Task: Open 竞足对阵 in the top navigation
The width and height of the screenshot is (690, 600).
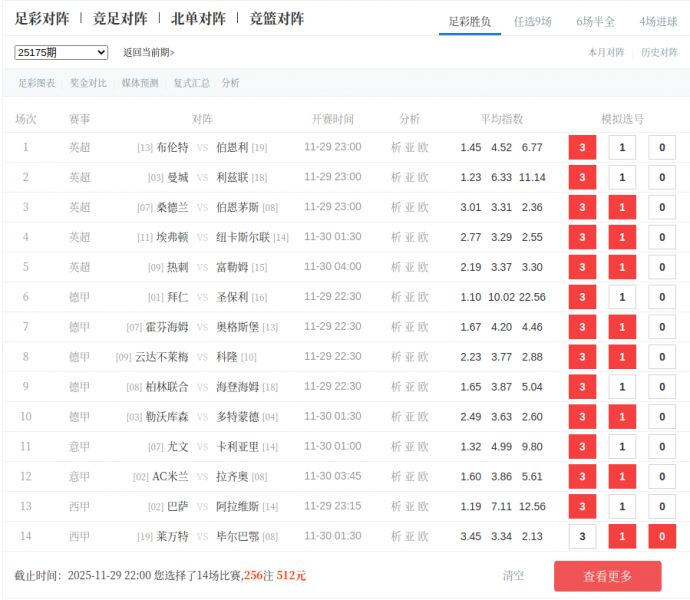Action: point(120,19)
